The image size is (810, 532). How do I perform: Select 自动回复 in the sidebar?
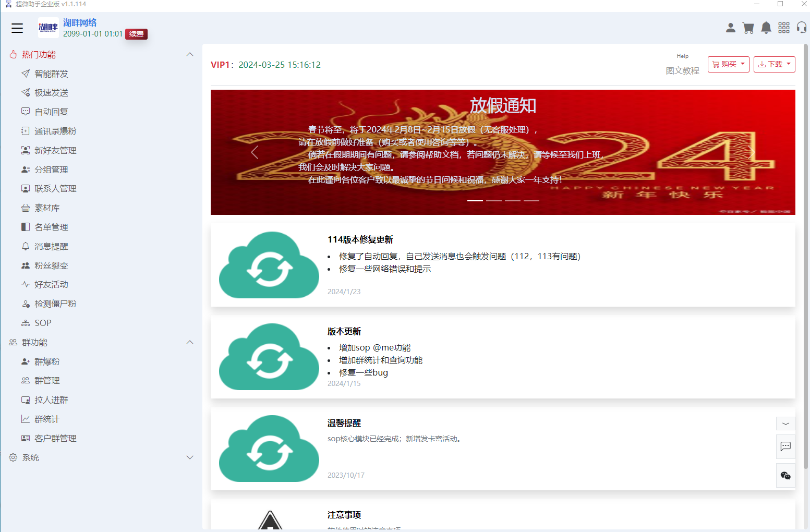click(x=51, y=111)
